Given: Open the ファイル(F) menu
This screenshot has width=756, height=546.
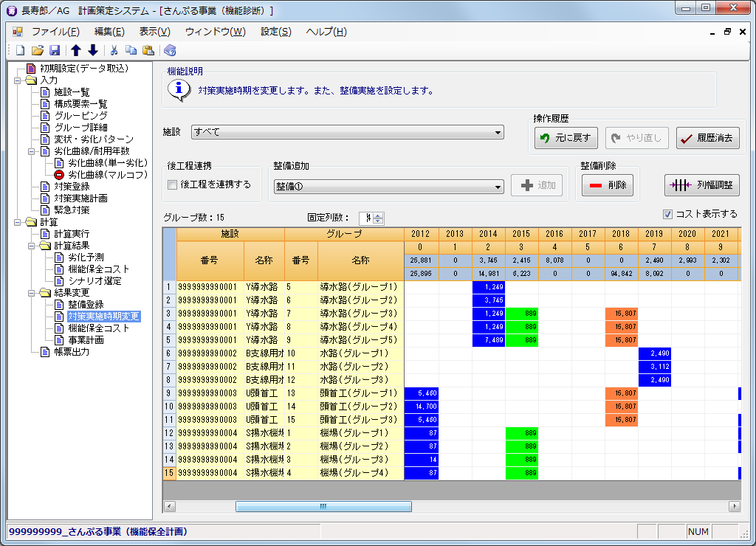Looking at the screenshot, I should [55, 32].
